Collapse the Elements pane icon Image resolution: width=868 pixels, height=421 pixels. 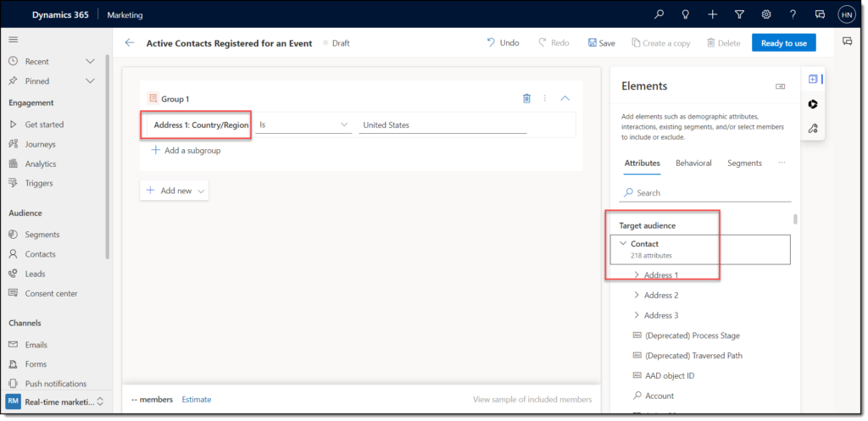point(780,86)
